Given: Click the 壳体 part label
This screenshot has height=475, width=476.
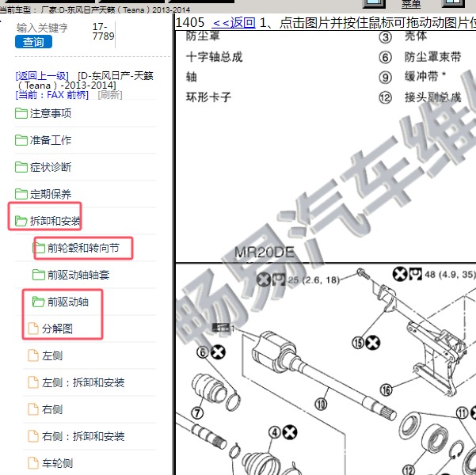Looking at the screenshot, I should tap(416, 36).
